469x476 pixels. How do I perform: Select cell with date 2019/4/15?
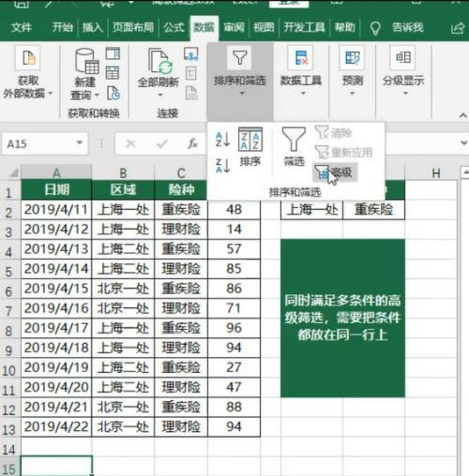pos(56,289)
